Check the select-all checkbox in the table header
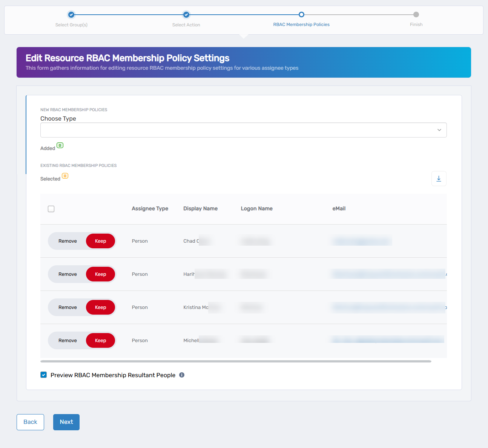488x448 pixels. [x=51, y=208]
